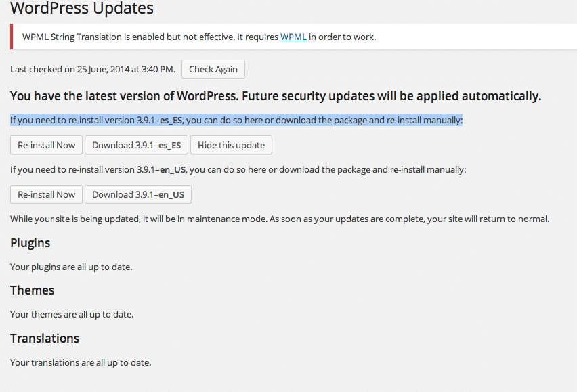Click 'Your plugins are all up to date' text
This screenshot has width=577, height=392.
pyautogui.click(x=71, y=267)
